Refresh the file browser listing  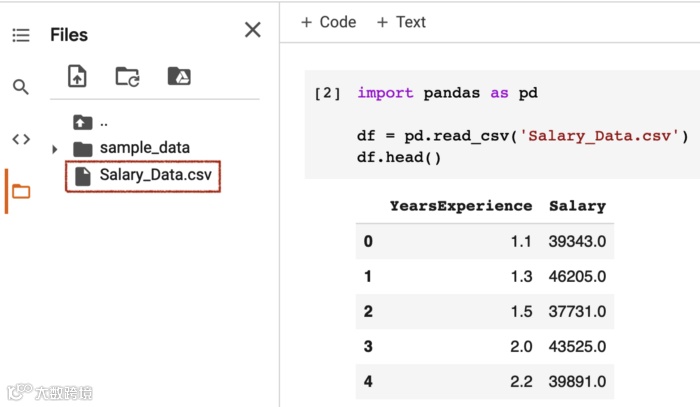pos(127,76)
